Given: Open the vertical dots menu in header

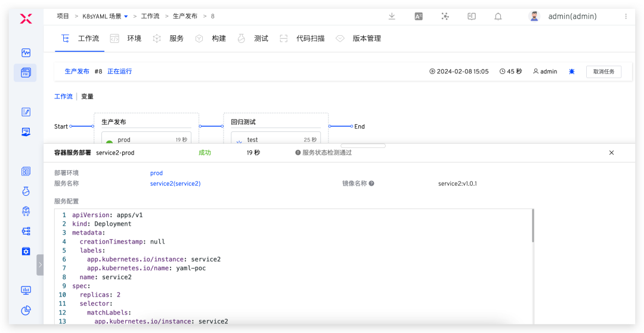Looking at the screenshot, I should 626,17.
